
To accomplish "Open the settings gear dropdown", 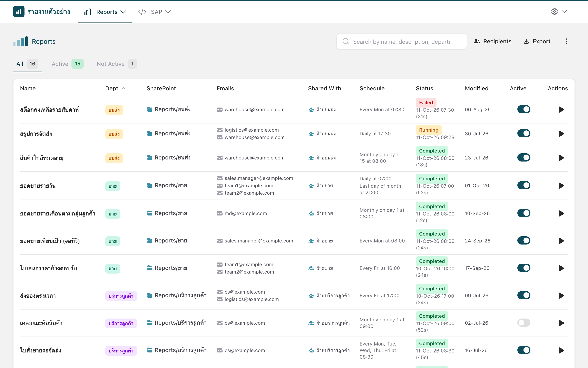I will (x=559, y=11).
